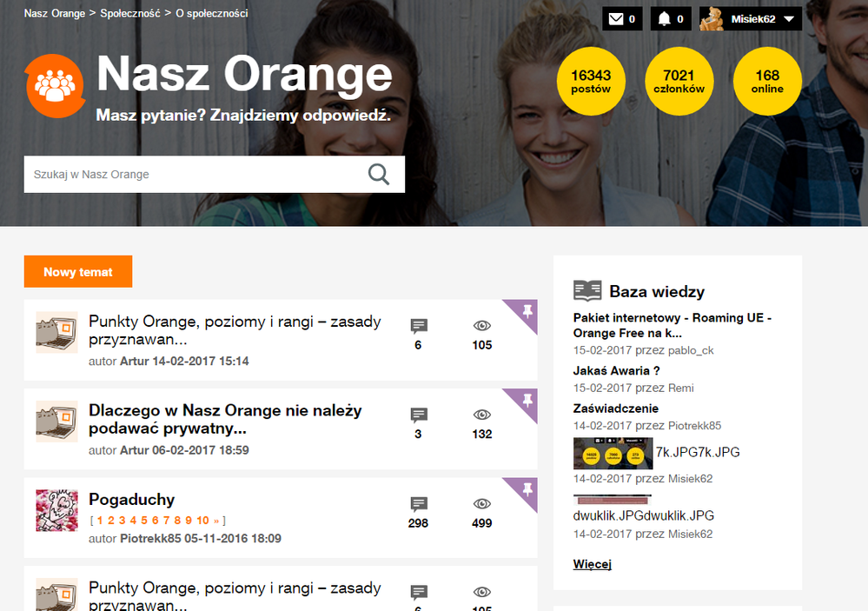
Task: Click the search magnifier icon
Action: 379,174
